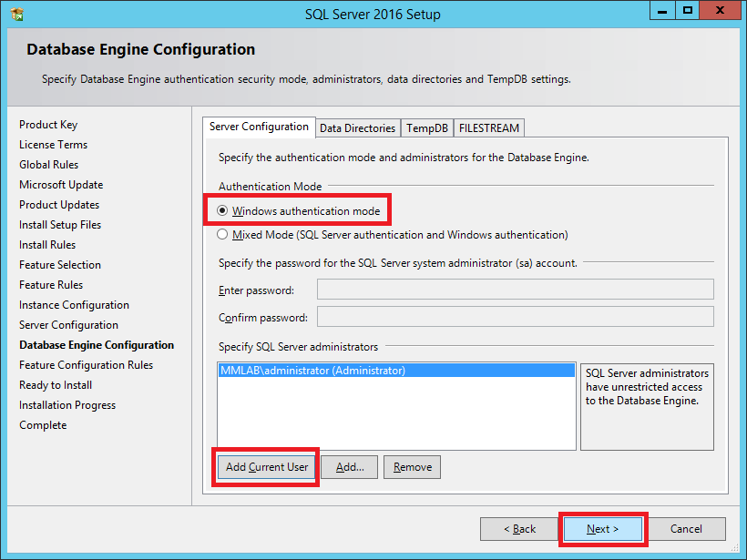The width and height of the screenshot is (747, 560).
Task: Open the TempDB tab
Action: tap(427, 128)
